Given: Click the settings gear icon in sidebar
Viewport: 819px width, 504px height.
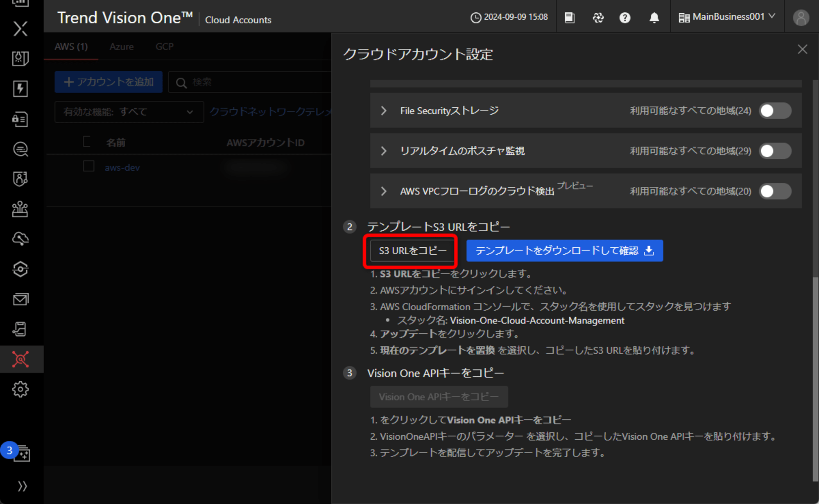Looking at the screenshot, I should [x=20, y=389].
